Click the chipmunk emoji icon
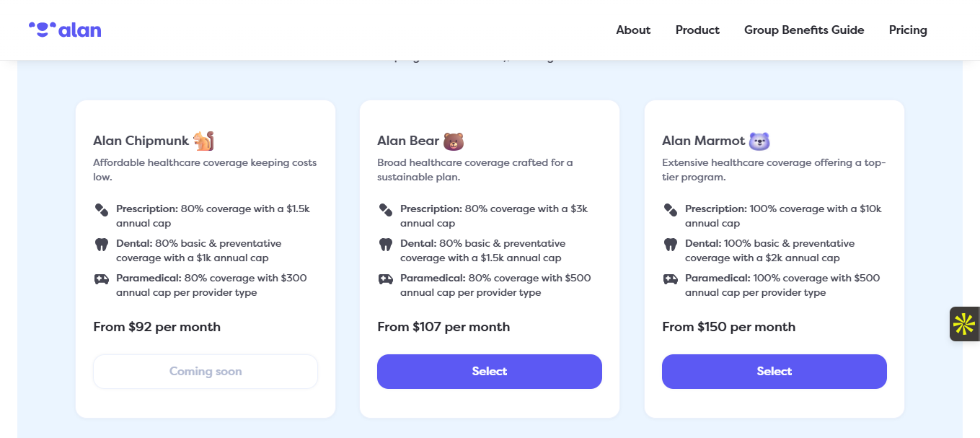 (x=203, y=141)
